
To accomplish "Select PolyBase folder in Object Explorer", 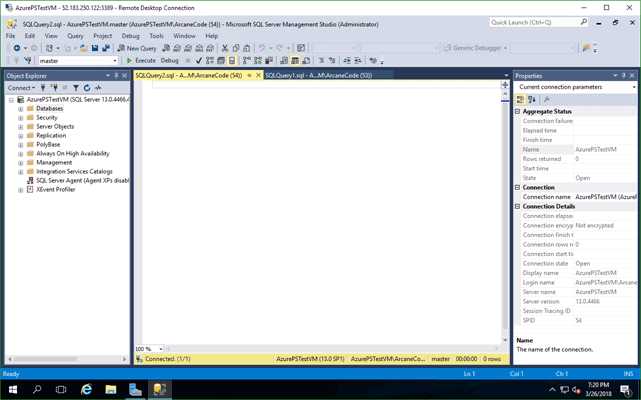I will [x=48, y=145].
